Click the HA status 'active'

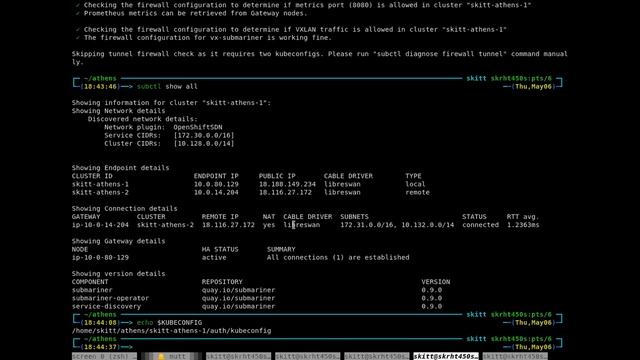(x=214, y=258)
